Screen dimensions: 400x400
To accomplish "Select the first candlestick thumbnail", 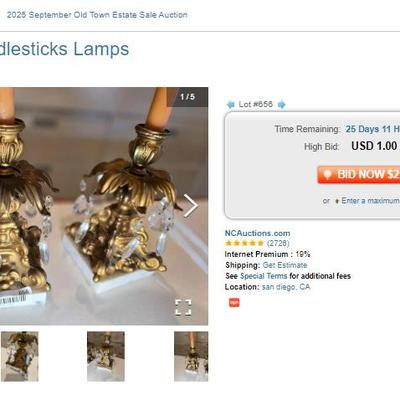I will (x=19, y=356).
